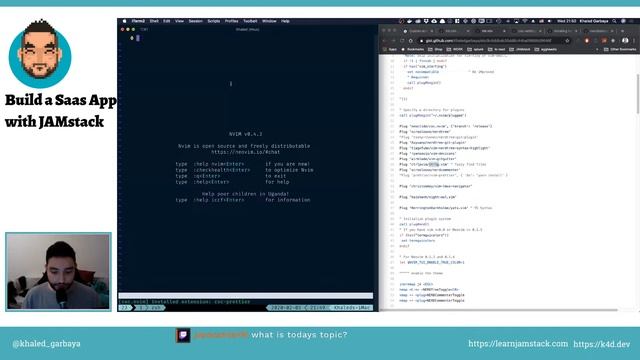640x360 pixels.
Task: Click the :q<Enter> to exit line
Action: [x=231, y=176]
